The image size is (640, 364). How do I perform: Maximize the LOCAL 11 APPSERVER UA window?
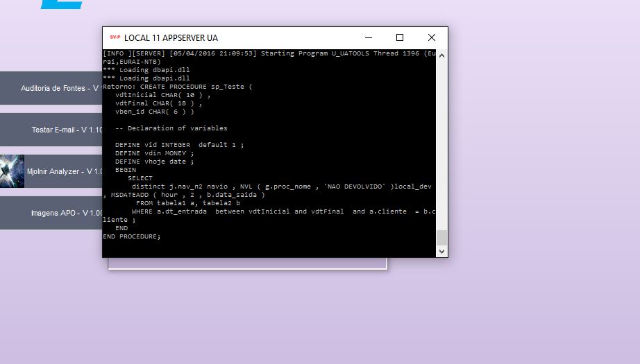pyautogui.click(x=399, y=37)
